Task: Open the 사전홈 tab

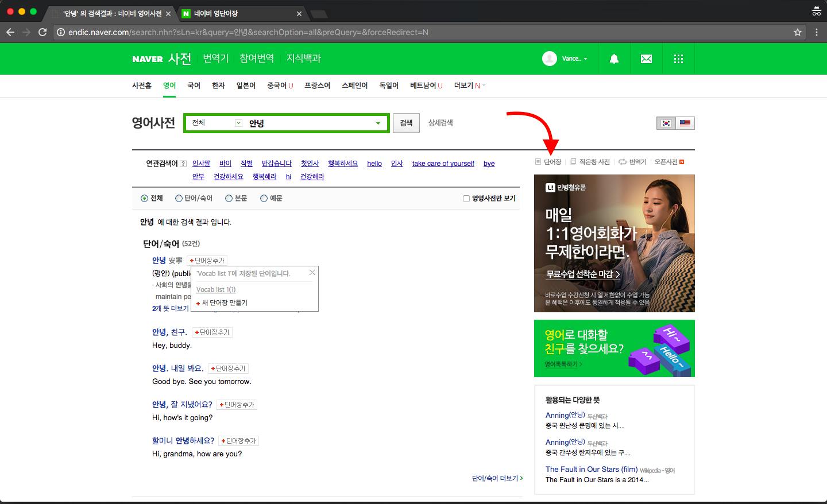Action: click(142, 86)
